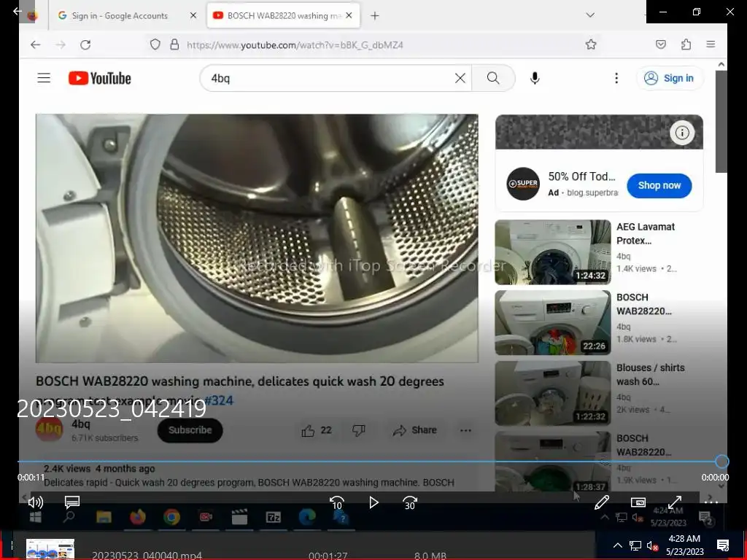Screen dimensions: 747x560
Task: Open a new Firefox tab with the plus
Action: click(x=375, y=16)
